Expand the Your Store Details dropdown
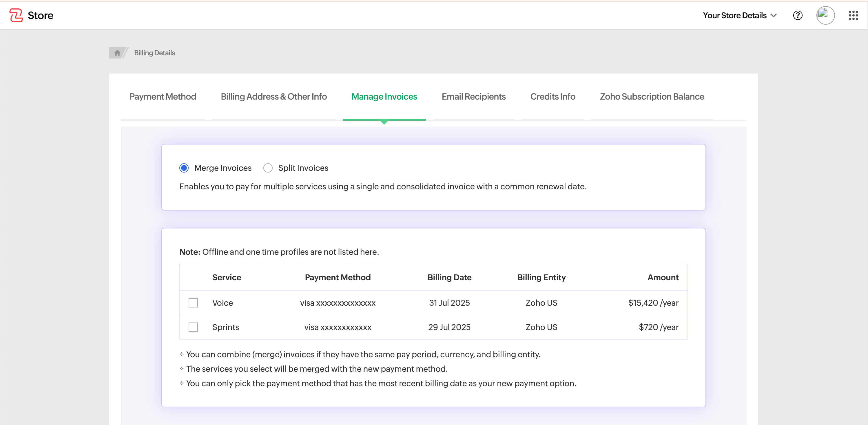The width and height of the screenshot is (868, 425). (734, 16)
